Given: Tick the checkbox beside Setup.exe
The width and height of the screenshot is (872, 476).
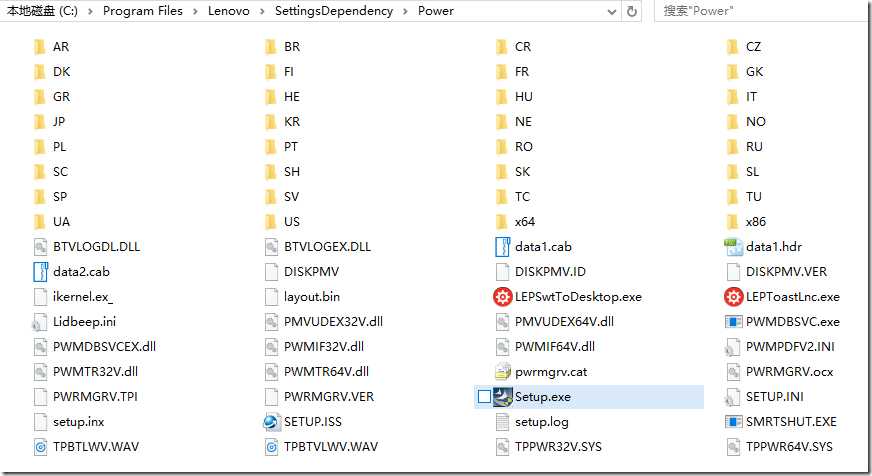Looking at the screenshot, I should click(484, 396).
